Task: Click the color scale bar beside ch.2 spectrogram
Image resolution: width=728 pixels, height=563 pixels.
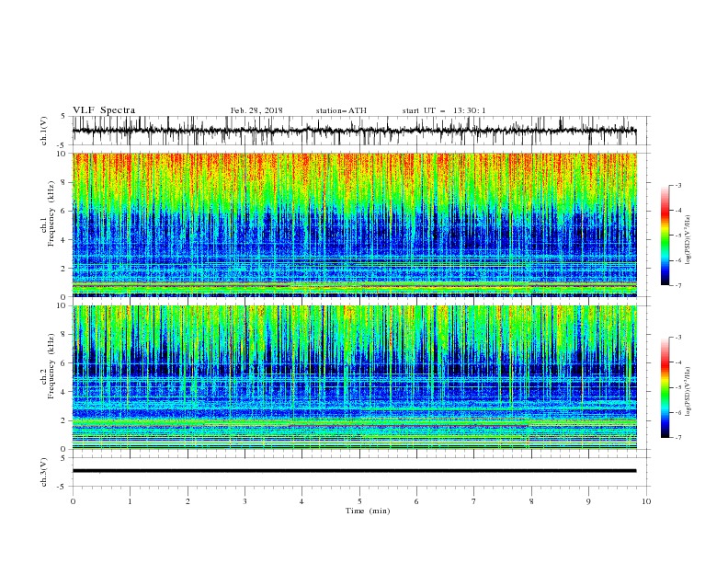Action: click(665, 387)
